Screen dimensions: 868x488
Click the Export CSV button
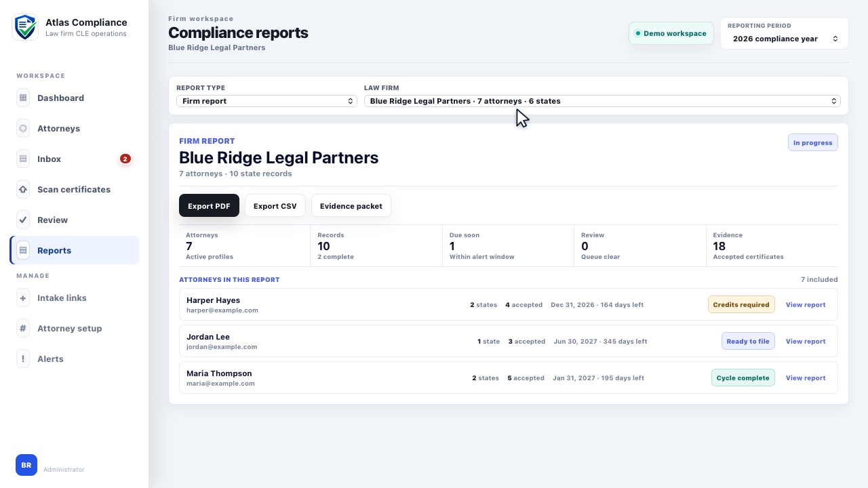point(275,206)
